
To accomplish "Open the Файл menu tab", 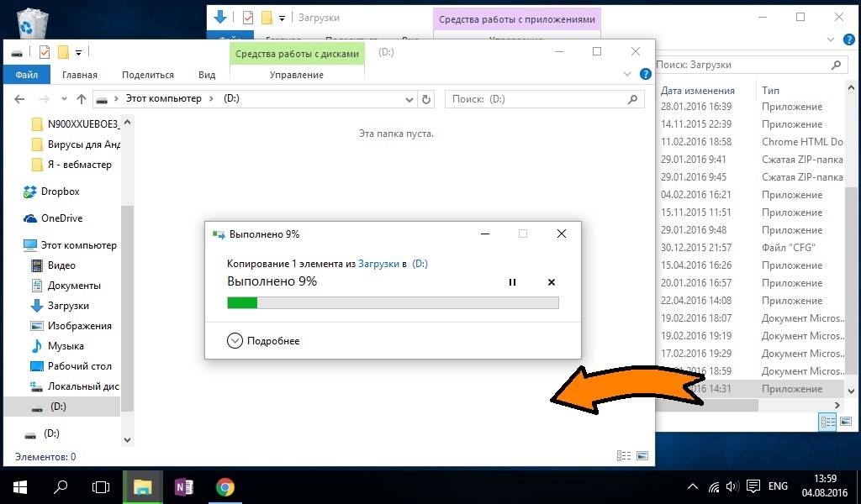I will click(26, 75).
